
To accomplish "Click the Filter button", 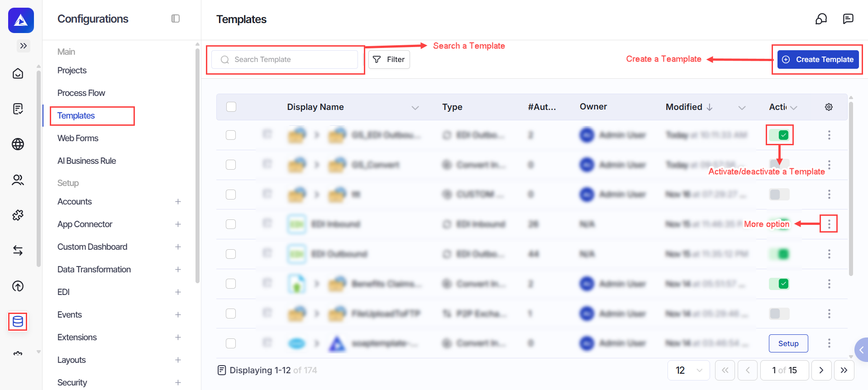I will (x=389, y=59).
